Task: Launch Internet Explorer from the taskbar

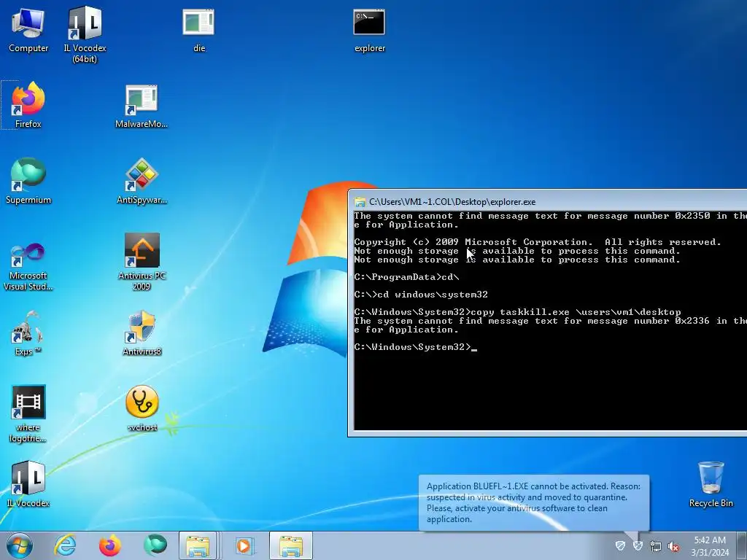Action: click(x=65, y=545)
